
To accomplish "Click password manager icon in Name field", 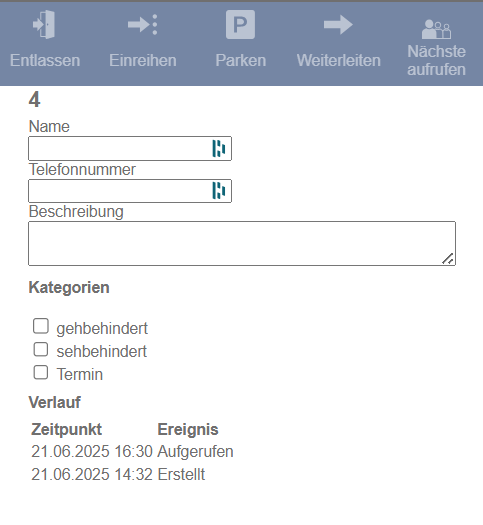I will coord(219,148).
